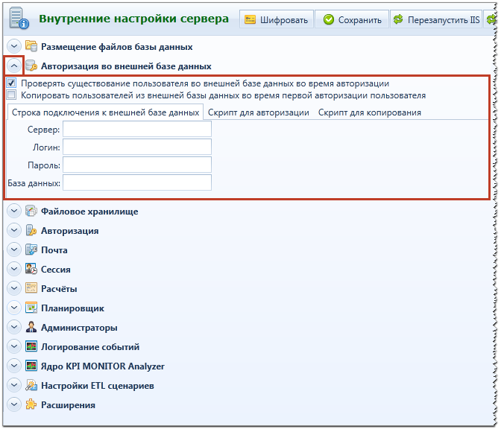The width and height of the screenshot is (504, 429).
Task: Click the Планировщик heading text
Action: click(72, 308)
